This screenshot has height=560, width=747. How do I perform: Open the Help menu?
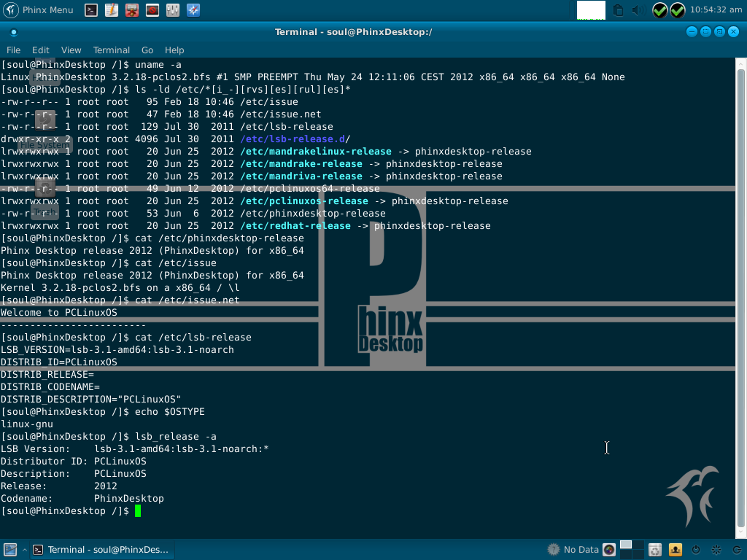pyautogui.click(x=174, y=50)
